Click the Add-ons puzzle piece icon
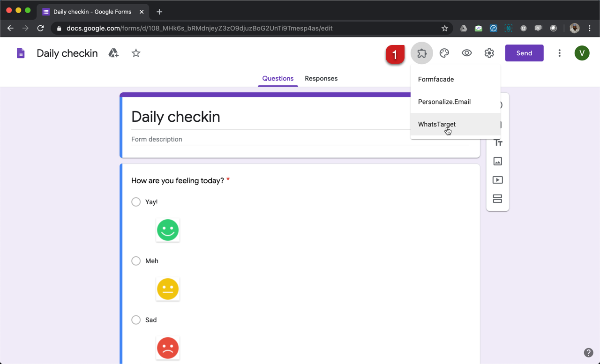This screenshot has height=364, width=600. coord(421,53)
